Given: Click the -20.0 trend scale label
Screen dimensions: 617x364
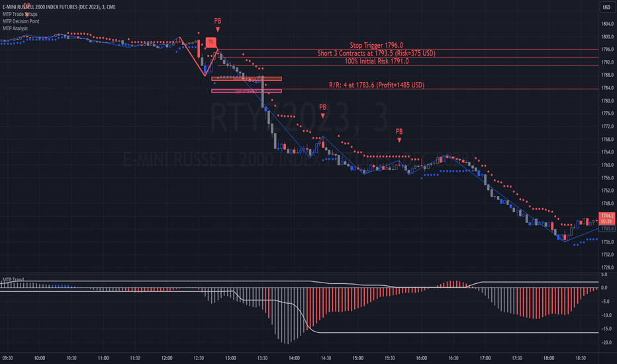Looking at the screenshot, I should point(606,342).
